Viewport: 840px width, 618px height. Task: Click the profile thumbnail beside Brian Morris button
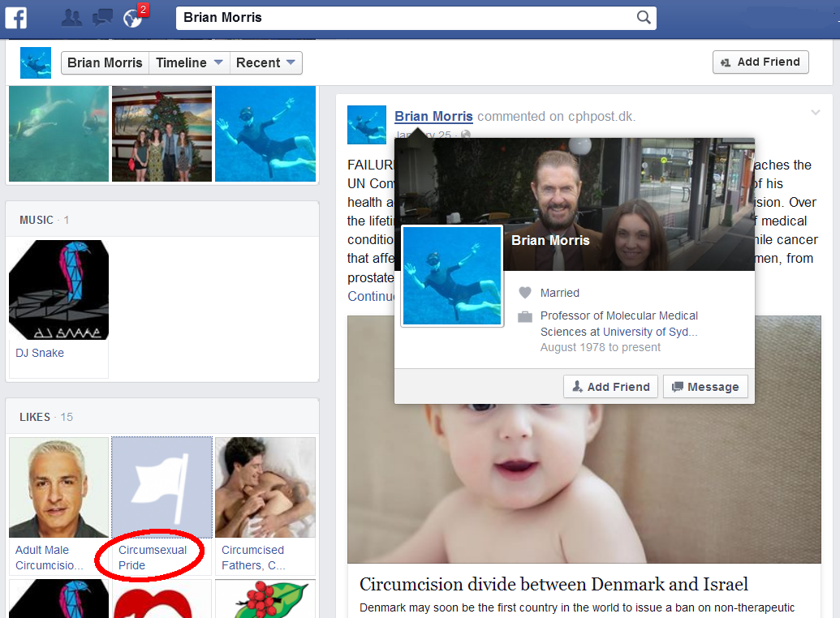pos(36,62)
